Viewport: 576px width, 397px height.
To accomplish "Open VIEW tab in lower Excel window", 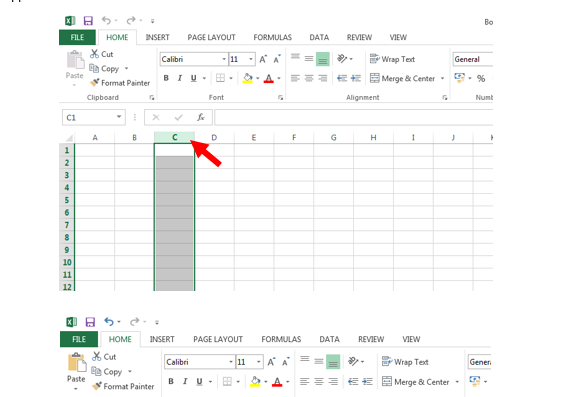I will tap(411, 339).
